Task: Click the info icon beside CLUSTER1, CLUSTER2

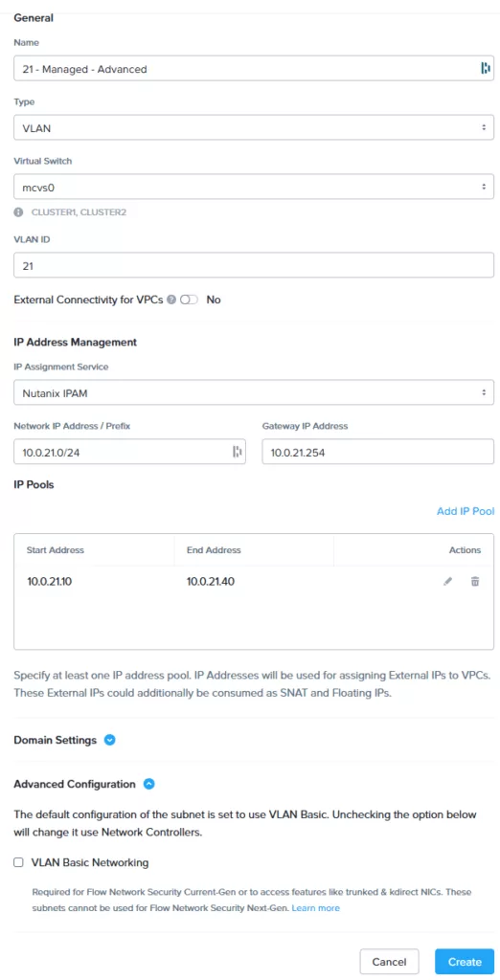Action: (x=19, y=212)
